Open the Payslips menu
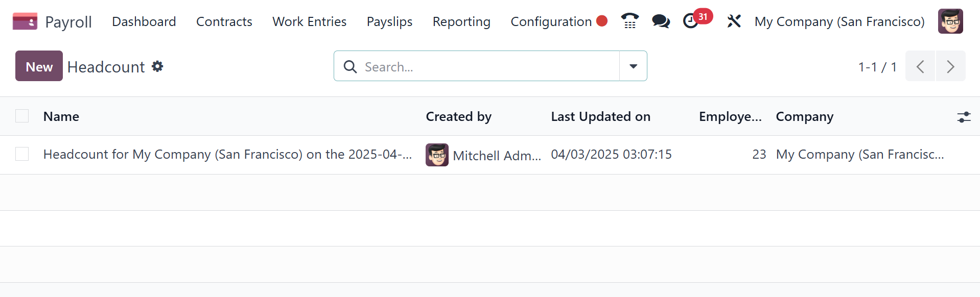The width and height of the screenshot is (980, 297). [x=389, y=21]
